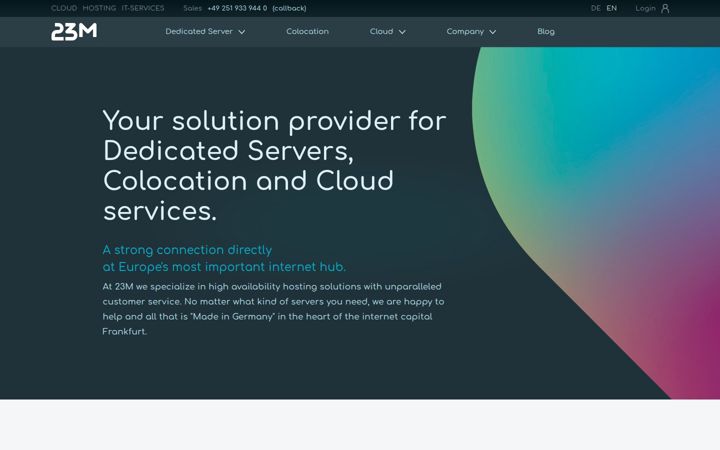Expand the Cloud menu chevron
The image size is (720, 450).
click(402, 32)
